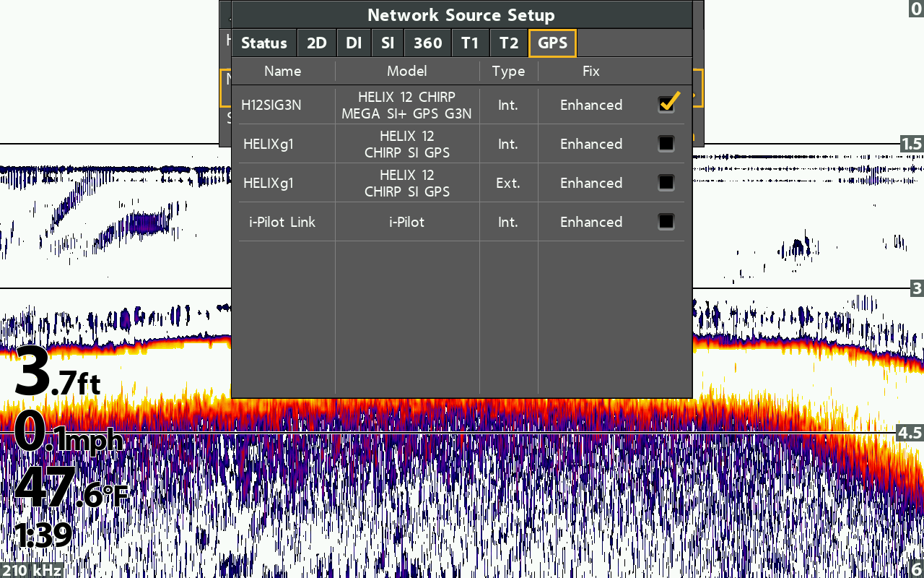
Task: Switch to the Status tab
Action: pos(264,43)
